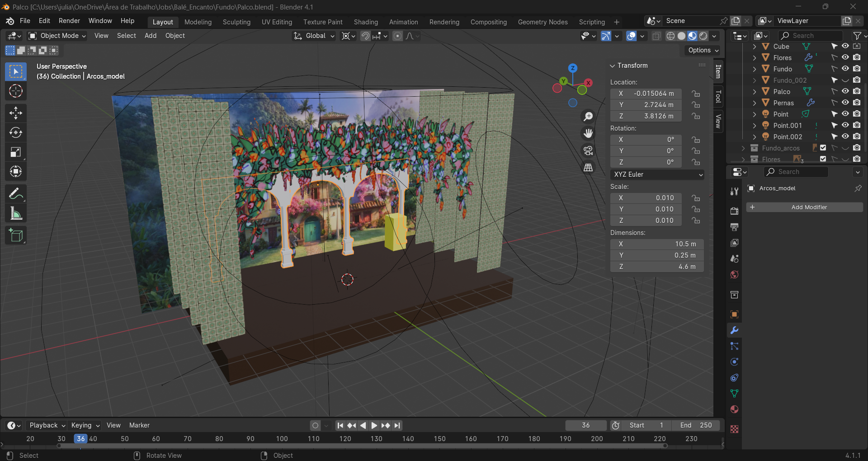
Task: Click the Select Box tool
Action: [x=16, y=71]
